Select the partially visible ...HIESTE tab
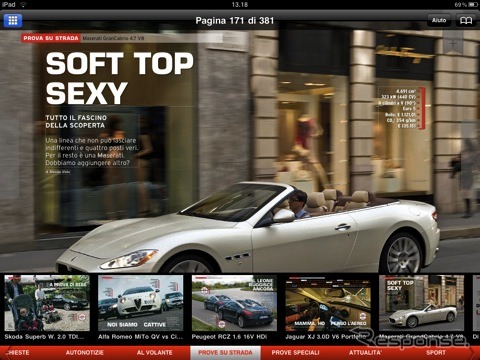The image size is (480, 360). 19,353
